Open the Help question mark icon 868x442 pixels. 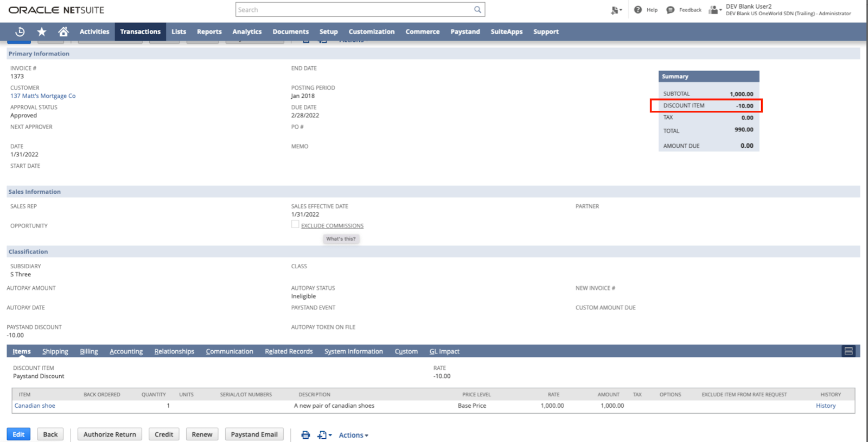(x=638, y=10)
